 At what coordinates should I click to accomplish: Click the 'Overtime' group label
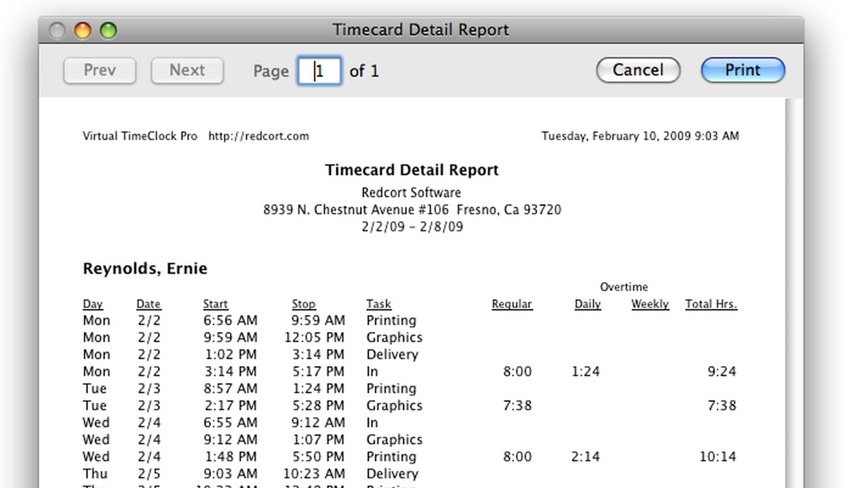624,287
